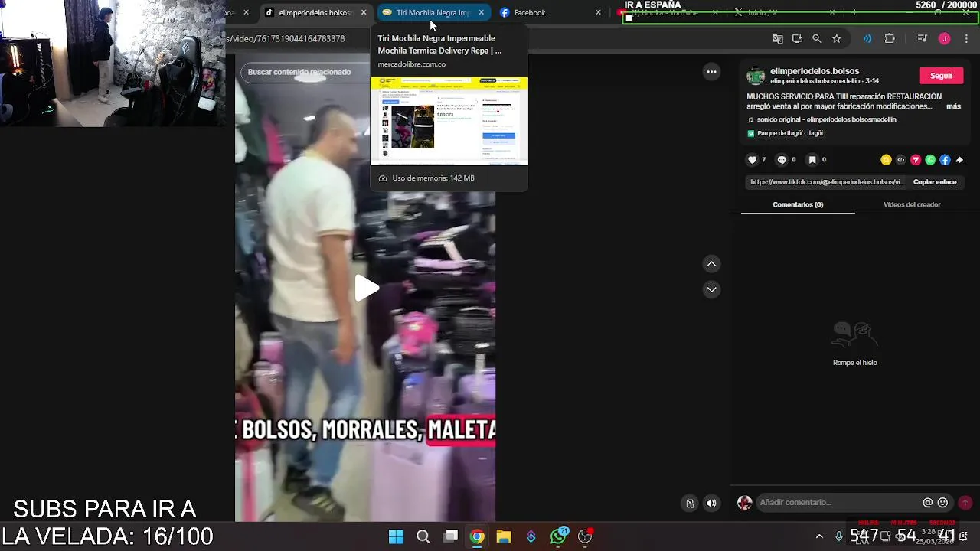Open the Extensions puzzle icon

point(889,38)
